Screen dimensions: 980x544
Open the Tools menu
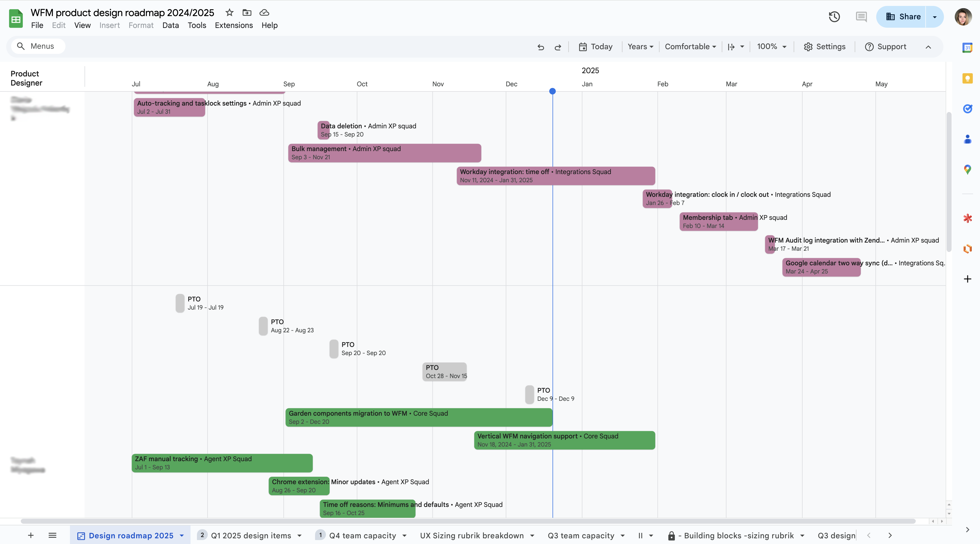(x=197, y=25)
